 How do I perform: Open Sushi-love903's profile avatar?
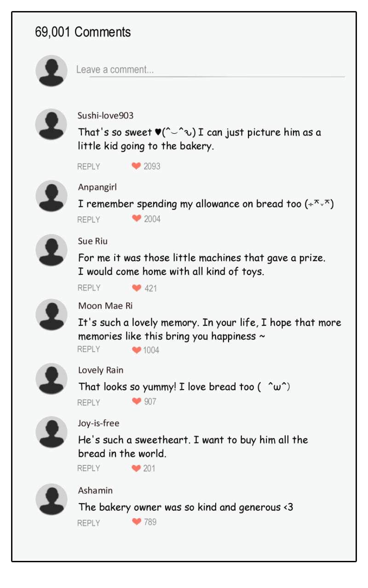coord(52,124)
